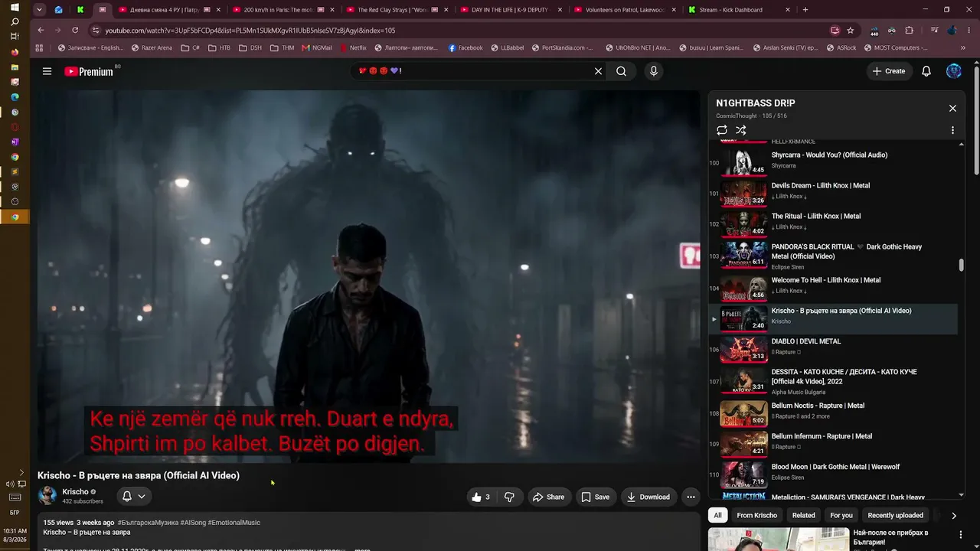980x551 pixels.
Task: Play DESSITA - КАТО KUCHE playlist item
Action: point(833,380)
